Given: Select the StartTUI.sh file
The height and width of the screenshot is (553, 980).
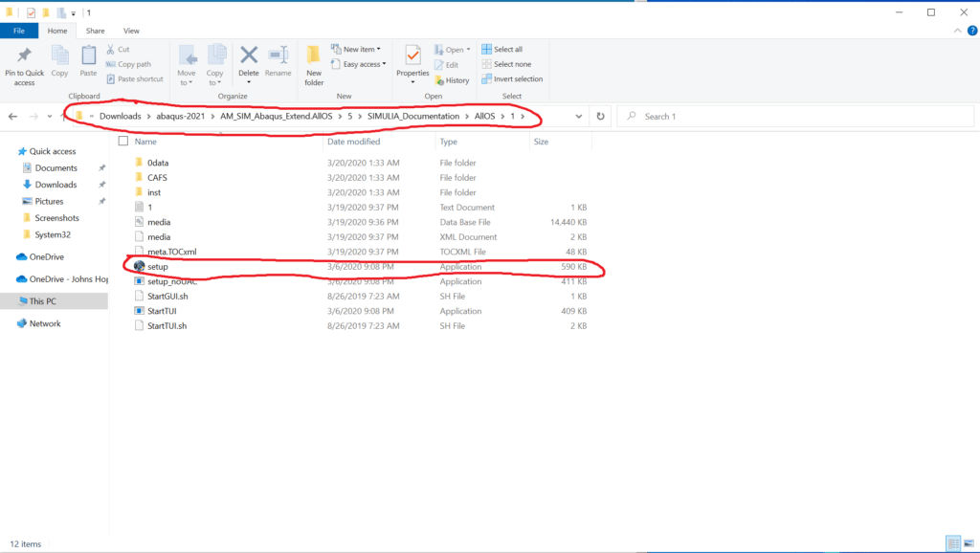Looking at the screenshot, I should point(167,326).
